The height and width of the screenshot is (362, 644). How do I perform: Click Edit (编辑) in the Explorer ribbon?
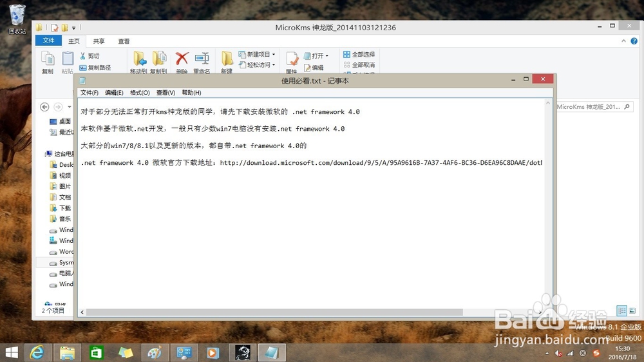314,68
